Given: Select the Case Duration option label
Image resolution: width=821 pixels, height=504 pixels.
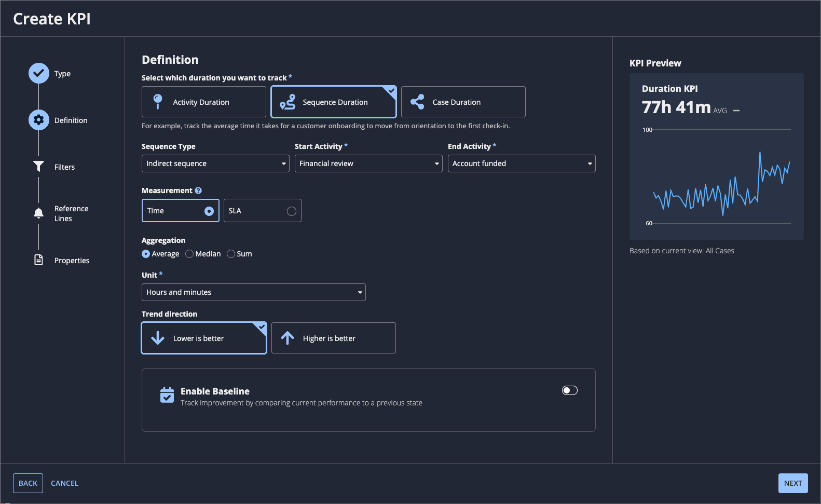Looking at the screenshot, I should 457,102.
